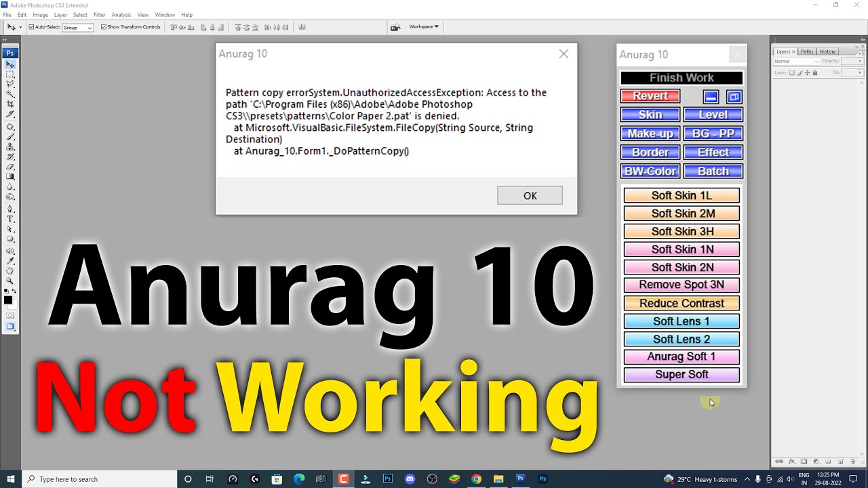Toggle Quick Mask mode button
Screen dimensions: 868x488
coord(10,315)
